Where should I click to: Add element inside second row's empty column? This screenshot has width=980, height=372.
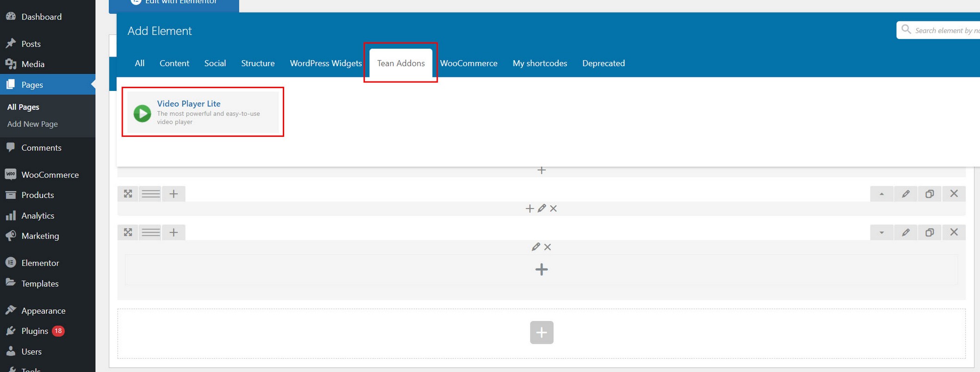click(541, 269)
